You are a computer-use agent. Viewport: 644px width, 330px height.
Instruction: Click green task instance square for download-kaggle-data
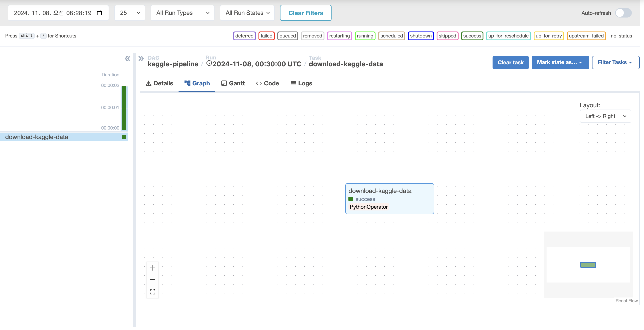(124, 137)
